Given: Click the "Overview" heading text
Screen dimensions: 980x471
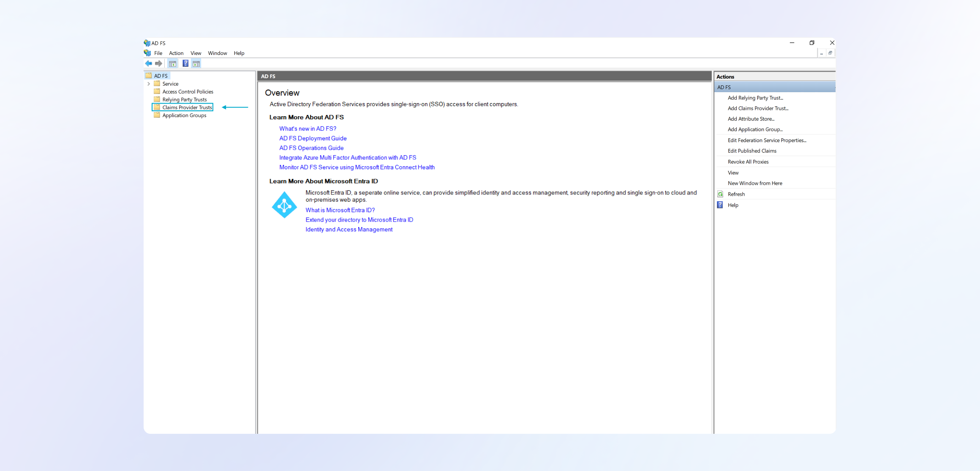Looking at the screenshot, I should coord(282,93).
